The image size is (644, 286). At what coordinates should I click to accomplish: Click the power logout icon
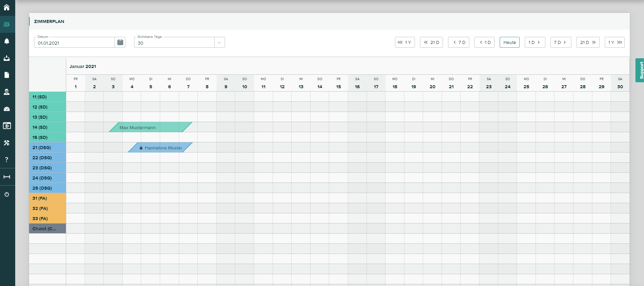click(7, 194)
